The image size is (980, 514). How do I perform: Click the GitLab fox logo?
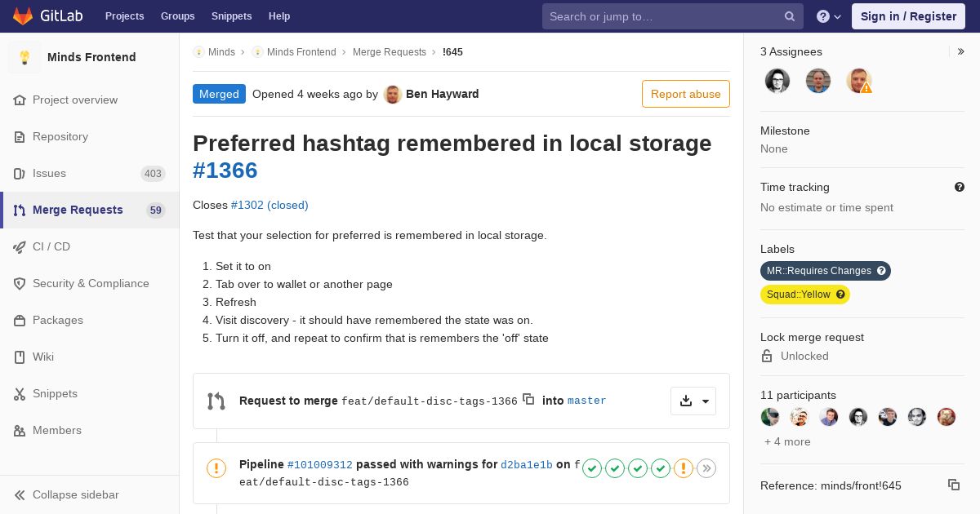(23, 16)
